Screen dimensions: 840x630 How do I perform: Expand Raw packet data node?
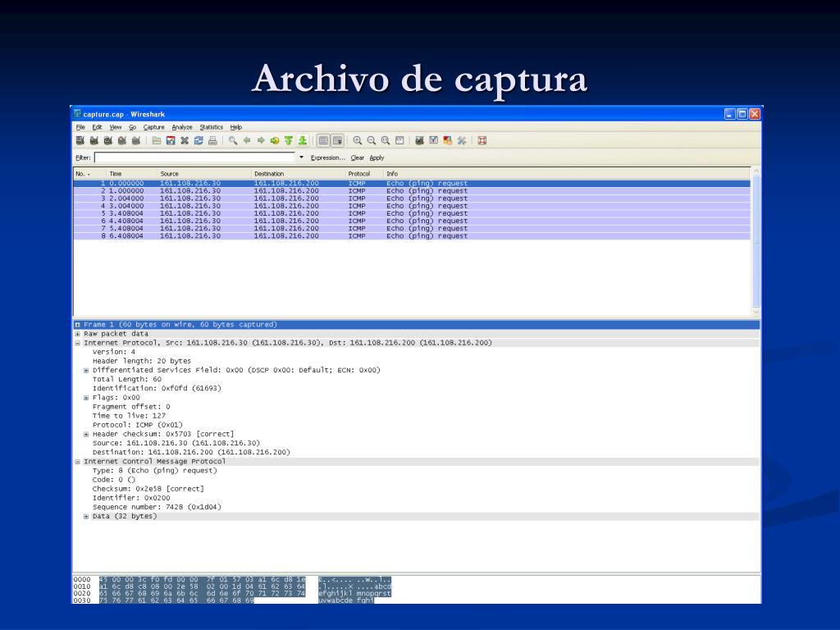coord(78,334)
